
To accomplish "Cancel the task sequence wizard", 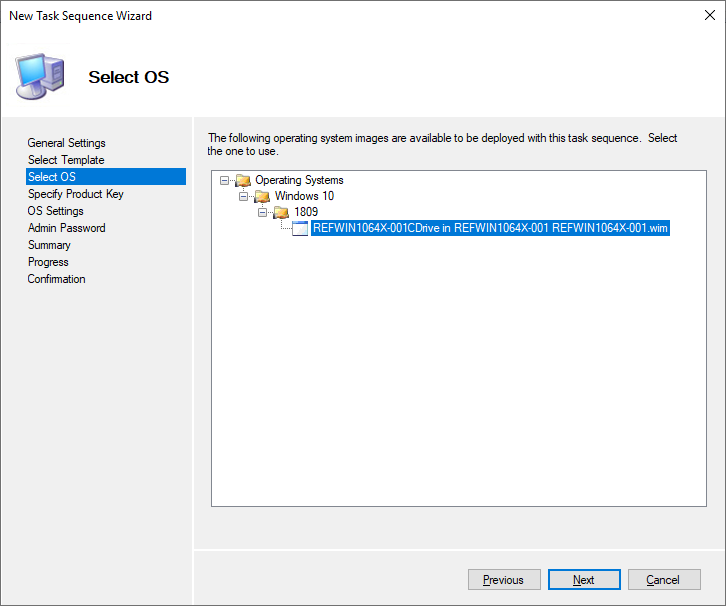I will (664, 580).
